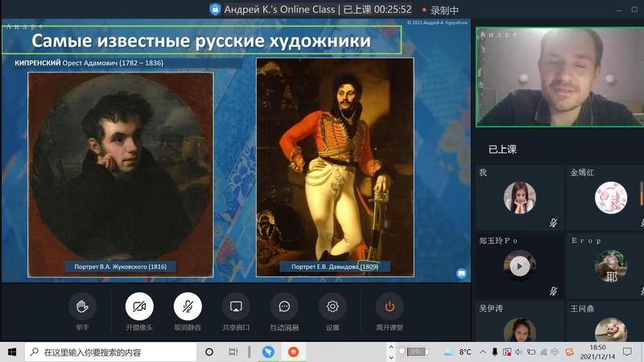Click muted mic icon on my (我) tile
The image size is (644, 362).
pyautogui.click(x=553, y=223)
